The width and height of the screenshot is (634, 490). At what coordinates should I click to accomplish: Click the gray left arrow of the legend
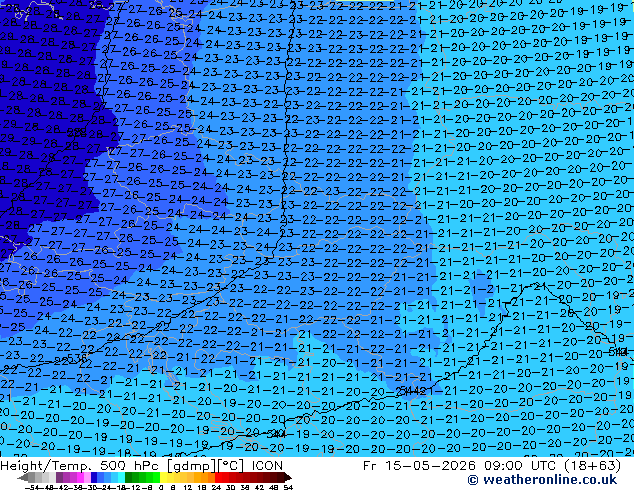tap(23, 477)
